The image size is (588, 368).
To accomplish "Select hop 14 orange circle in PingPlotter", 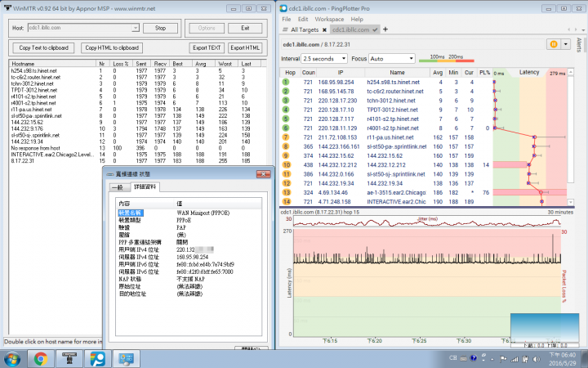I will pyautogui.click(x=286, y=202).
